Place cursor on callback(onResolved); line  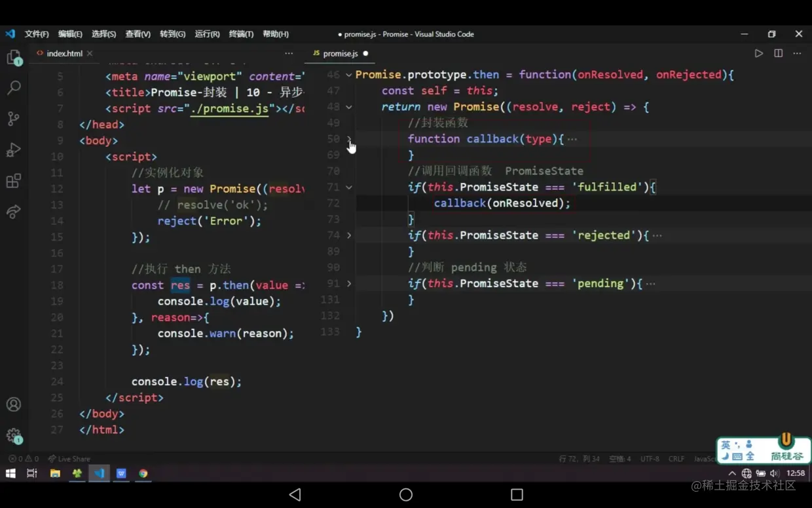point(502,203)
